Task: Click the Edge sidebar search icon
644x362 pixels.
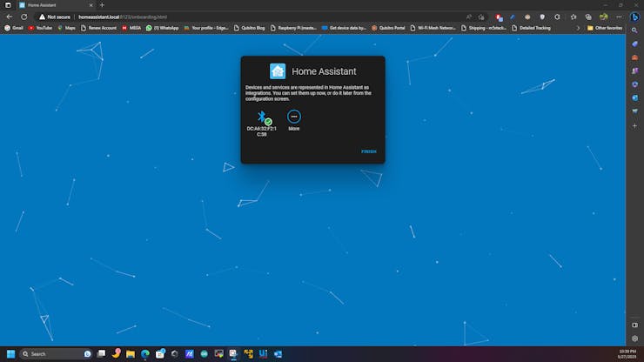Action: pyautogui.click(x=634, y=30)
